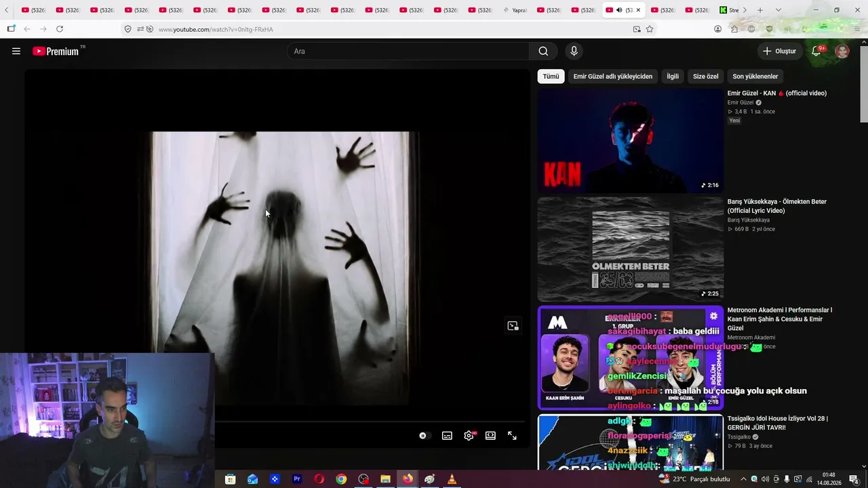Open the Oluştur create menu
This screenshot has width=868, height=488.
[779, 51]
